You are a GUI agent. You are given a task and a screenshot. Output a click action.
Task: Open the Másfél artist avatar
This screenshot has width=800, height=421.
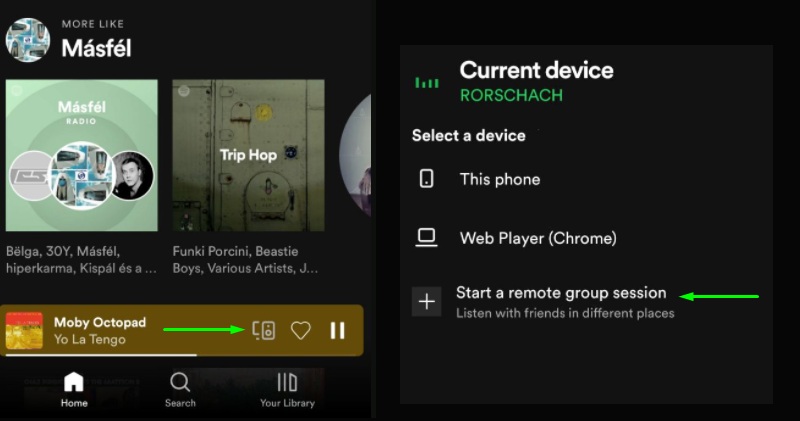coord(28,40)
